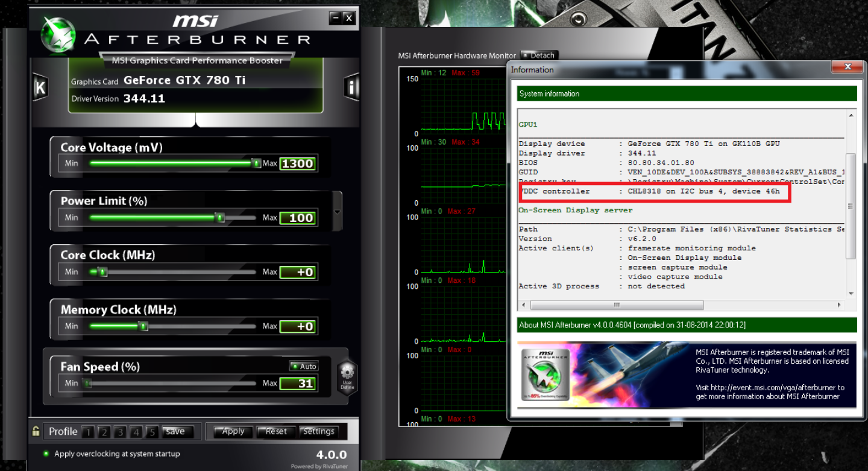This screenshot has width=868, height=471.
Task: Click the scroll down arrow in Information dialog
Action: (851, 294)
